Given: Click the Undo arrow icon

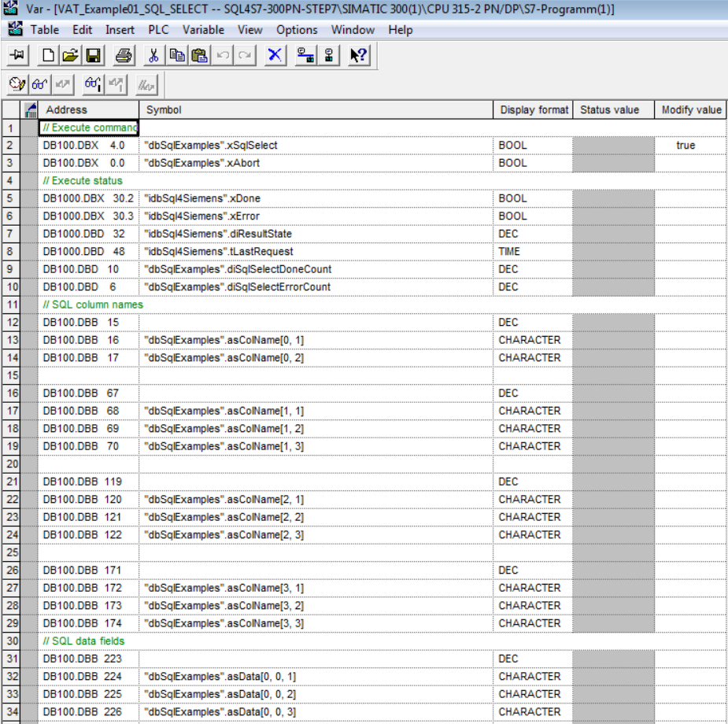Looking at the screenshot, I should coord(223,55).
